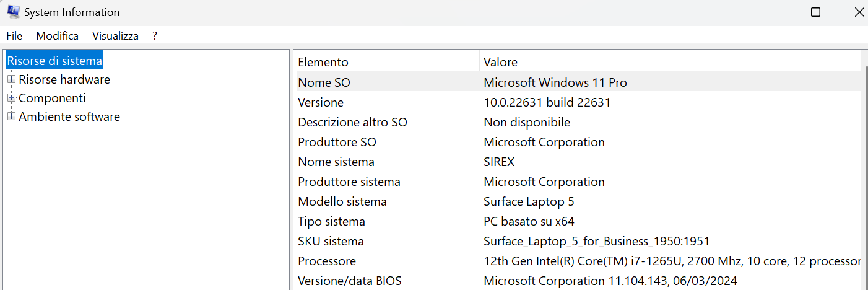Image resolution: width=868 pixels, height=290 pixels.
Task: Minimize the System Information window
Action: click(x=773, y=12)
